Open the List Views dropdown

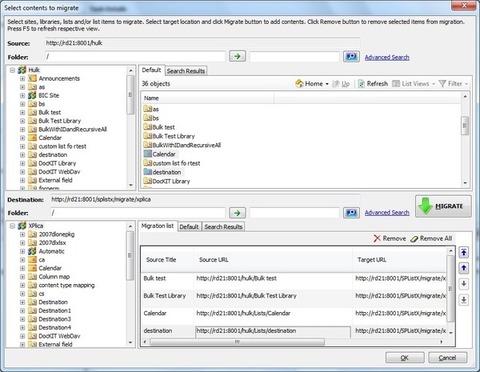coord(414,83)
